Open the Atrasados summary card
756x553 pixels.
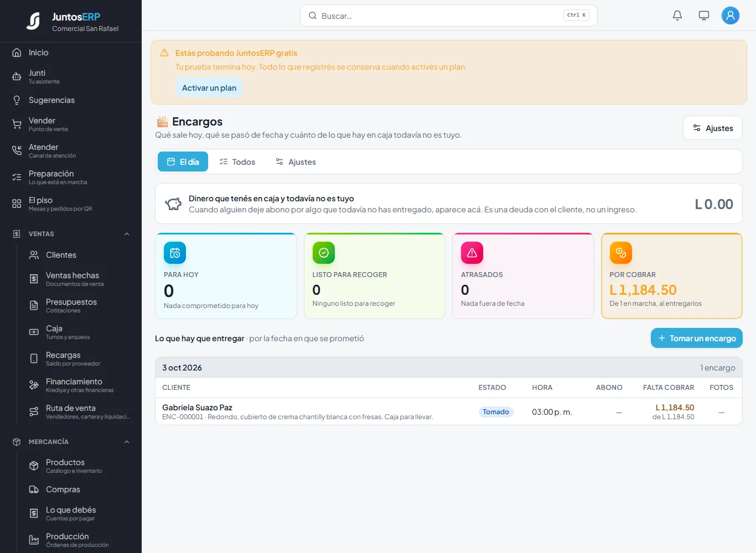click(523, 276)
